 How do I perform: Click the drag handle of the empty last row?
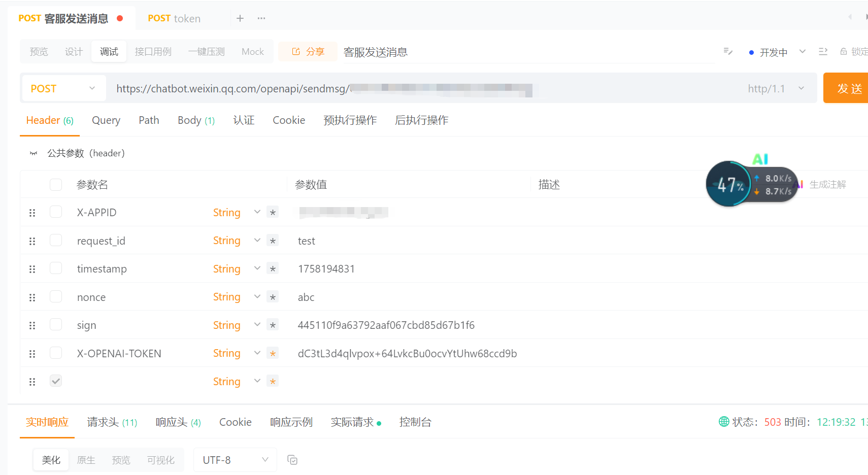[32, 382]
